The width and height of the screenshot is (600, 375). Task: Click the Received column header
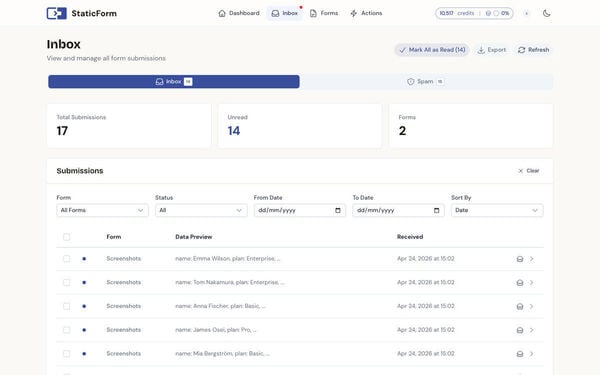[x=410, y=237]
